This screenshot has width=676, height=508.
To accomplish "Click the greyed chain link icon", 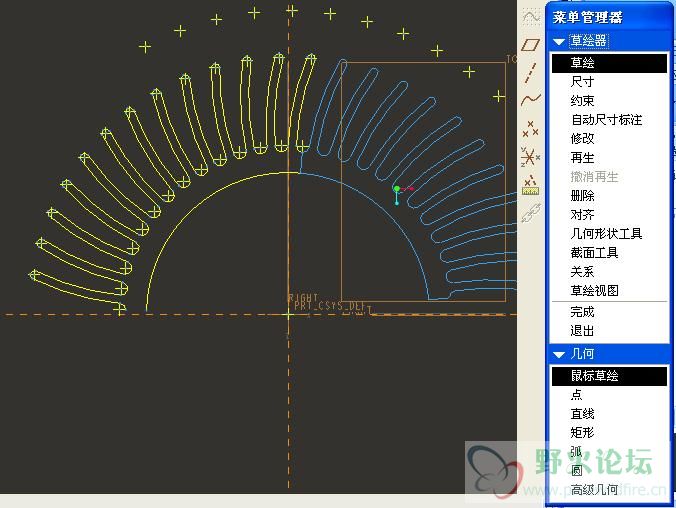I will tap(531, 213).
